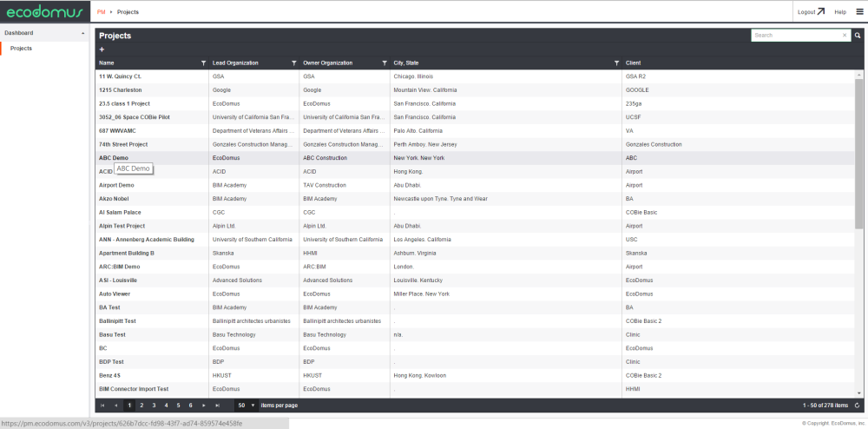The width and height of the screenshot is (868, 429).
Task: Go to the last page arrow
Action: pos(217,406)
